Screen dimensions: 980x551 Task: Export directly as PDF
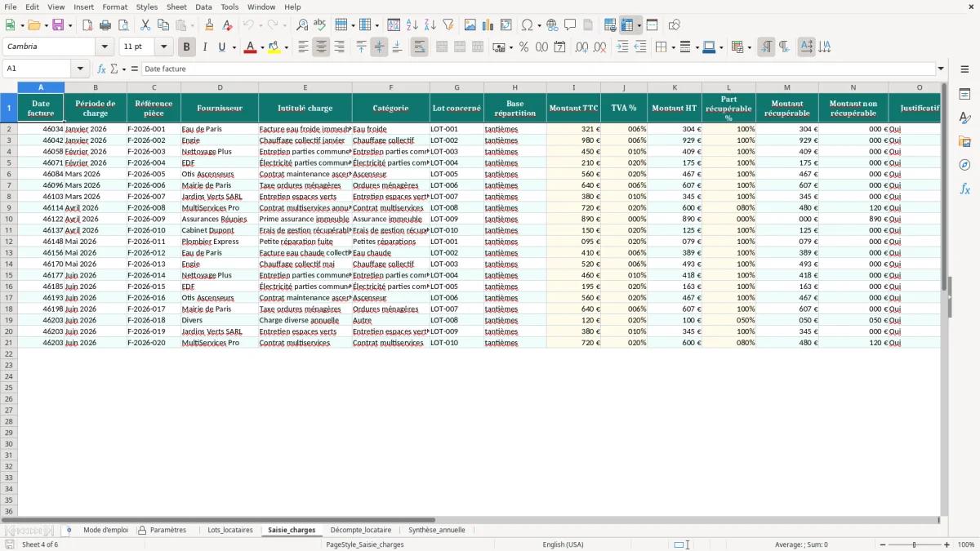coord(87,25)
